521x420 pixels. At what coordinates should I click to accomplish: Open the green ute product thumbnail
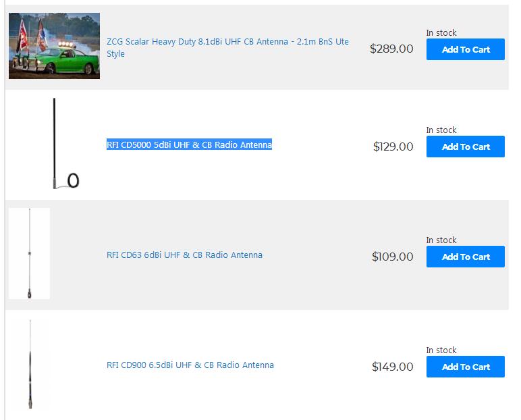point(54,46)
